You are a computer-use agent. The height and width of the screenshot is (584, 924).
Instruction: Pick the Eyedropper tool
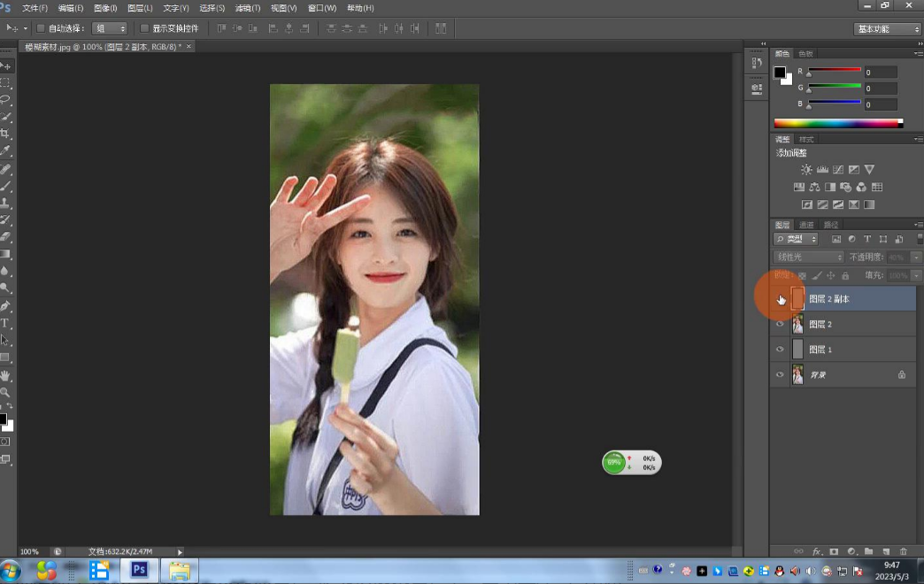click(5, 150)
